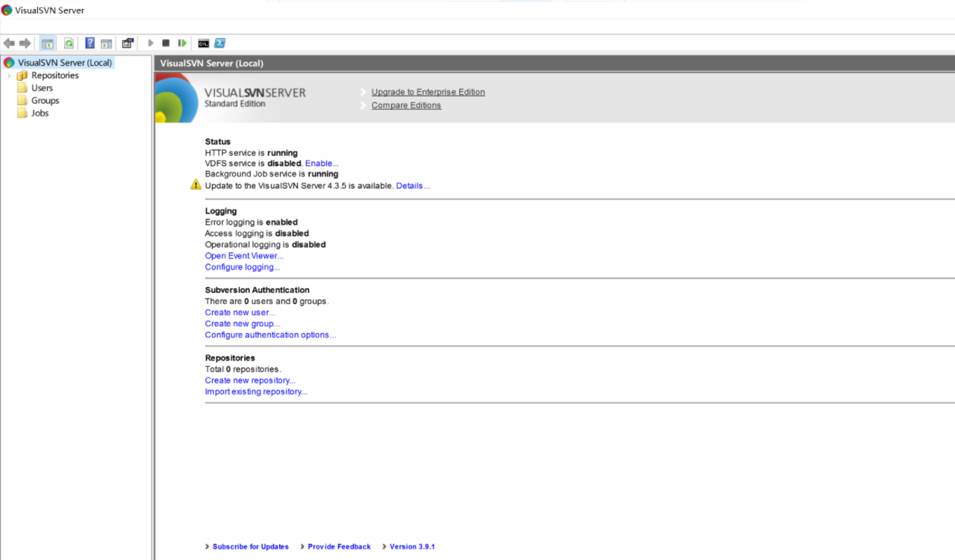Click the yellow update warning icon
The height and width of the screenshot is (560, 955).
(196, 184)
